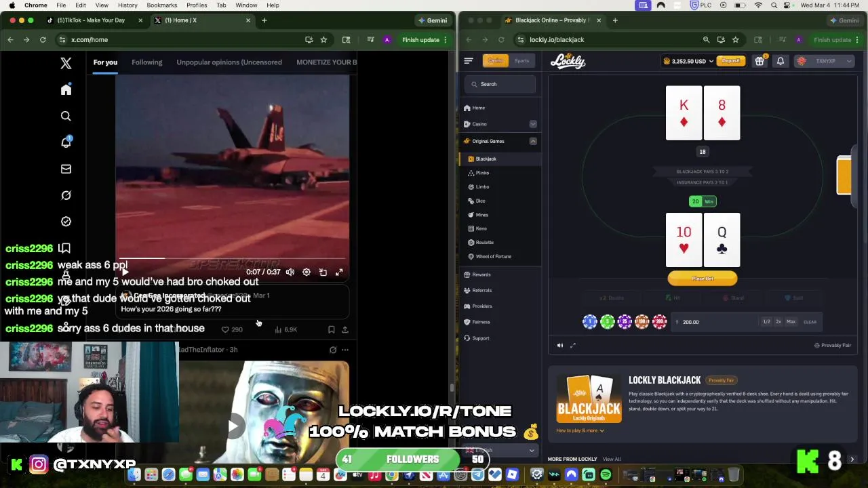Image resolution: width=868 pixels, height=488 pixels.
Task: Select the For you tab
Action: tap(105, 62)
